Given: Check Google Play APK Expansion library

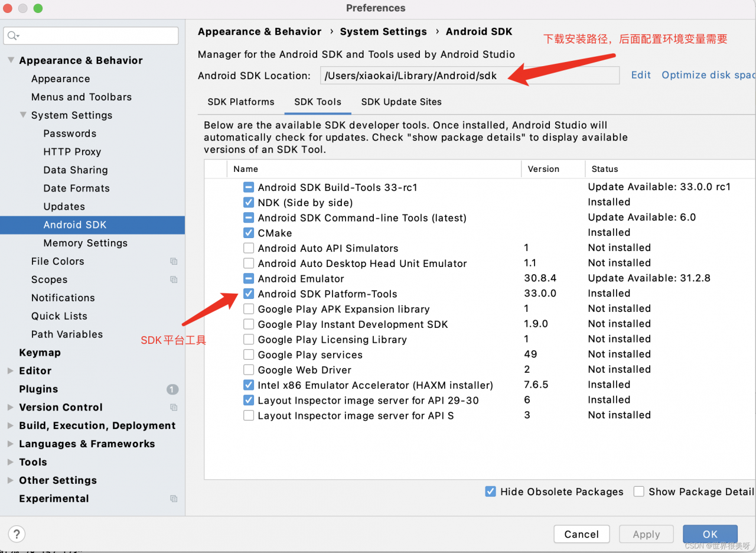Looking at the screenshot, I should (249, 309).
